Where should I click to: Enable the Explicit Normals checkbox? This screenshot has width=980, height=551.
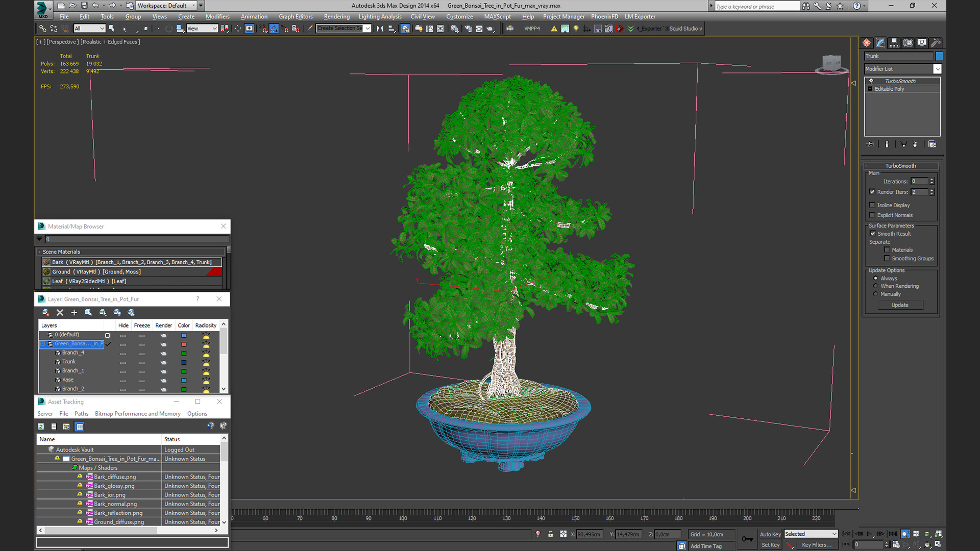(x=872, y=215)
